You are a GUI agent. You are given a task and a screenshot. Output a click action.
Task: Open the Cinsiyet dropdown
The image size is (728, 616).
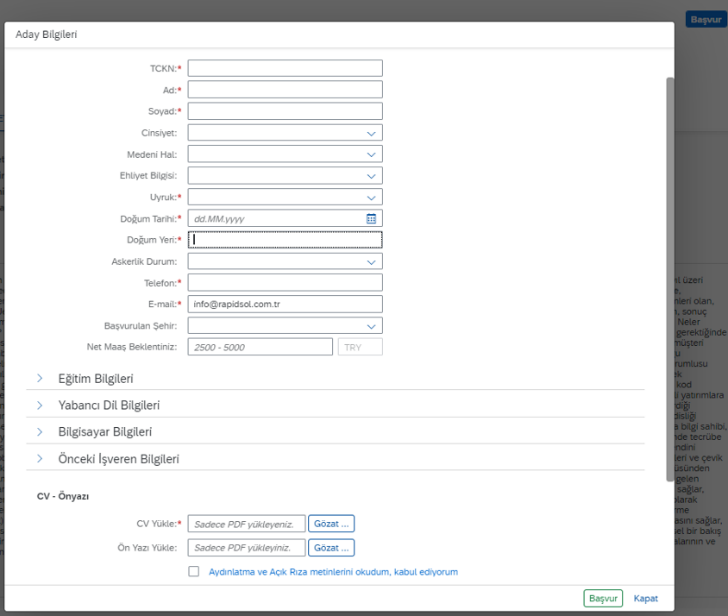285,133
